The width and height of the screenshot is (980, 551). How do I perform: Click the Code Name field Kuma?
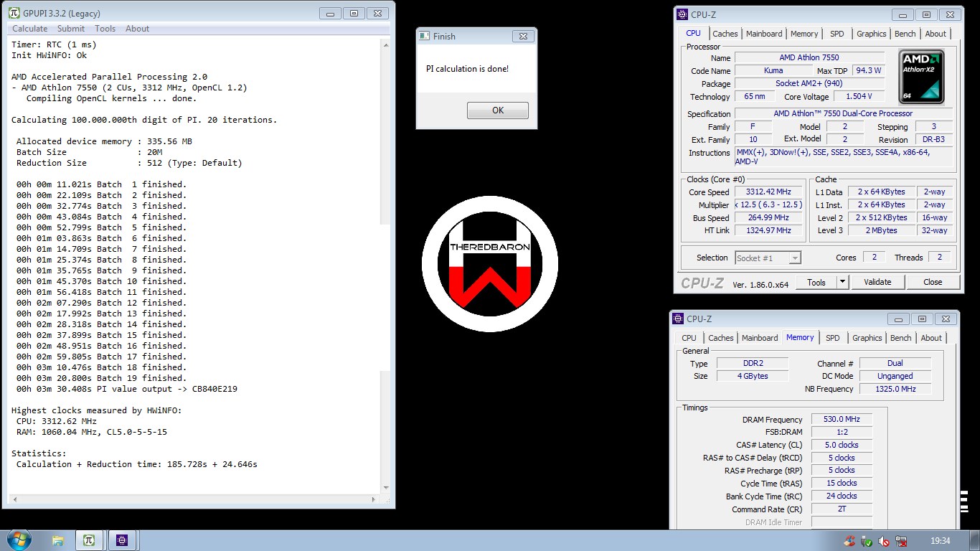point(773,71)
